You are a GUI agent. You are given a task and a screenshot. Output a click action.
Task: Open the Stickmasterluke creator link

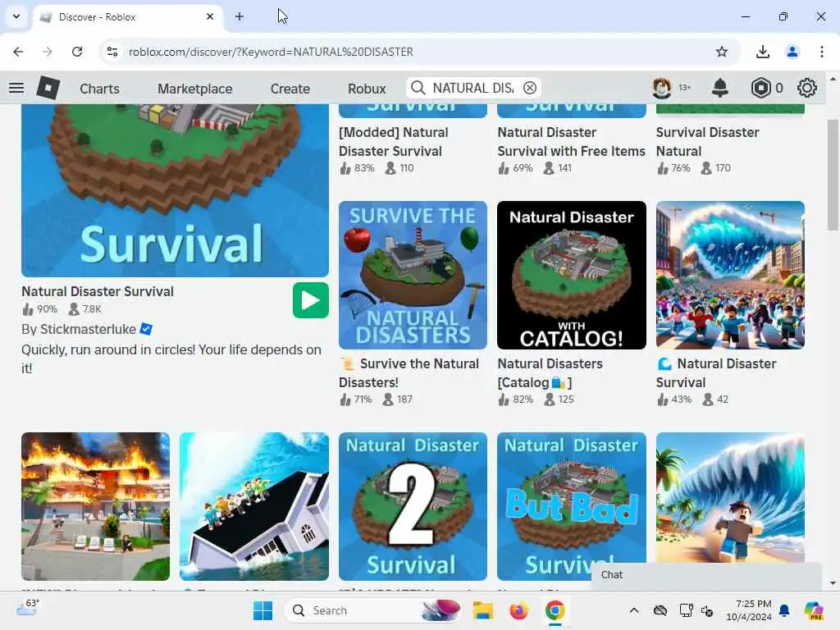(x=88, y=329)
